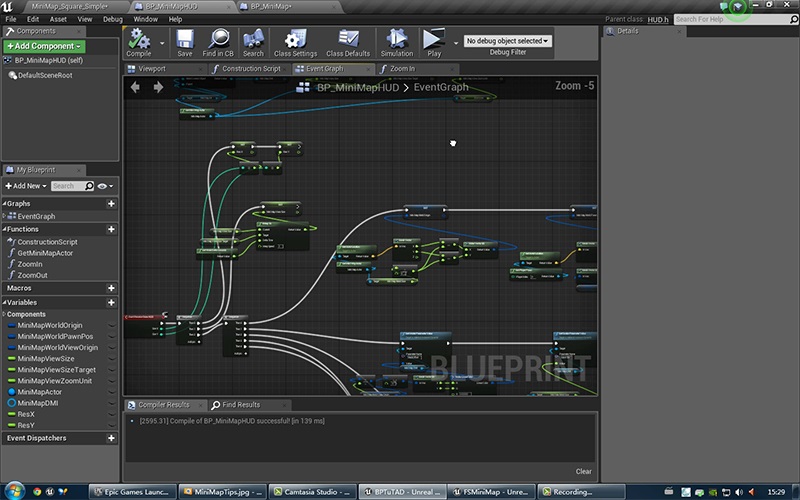800x500 pixels.
Task: Click the Compile toolbar icon
Action: click(138, 39)
